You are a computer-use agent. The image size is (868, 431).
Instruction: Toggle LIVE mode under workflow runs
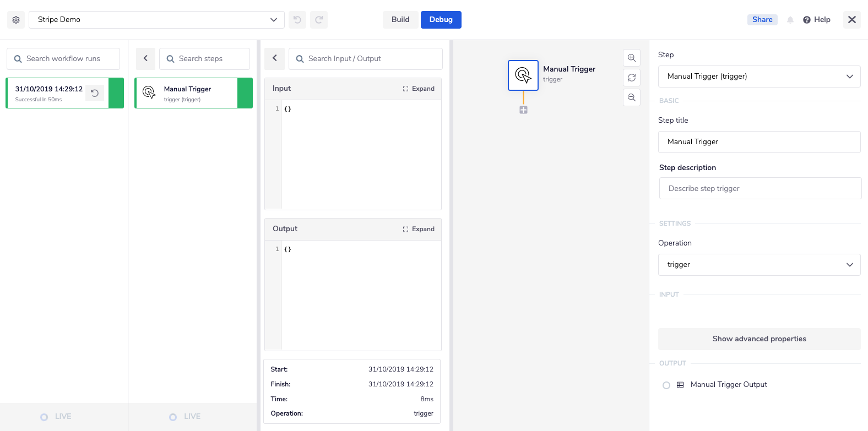(x=45, y=417)
